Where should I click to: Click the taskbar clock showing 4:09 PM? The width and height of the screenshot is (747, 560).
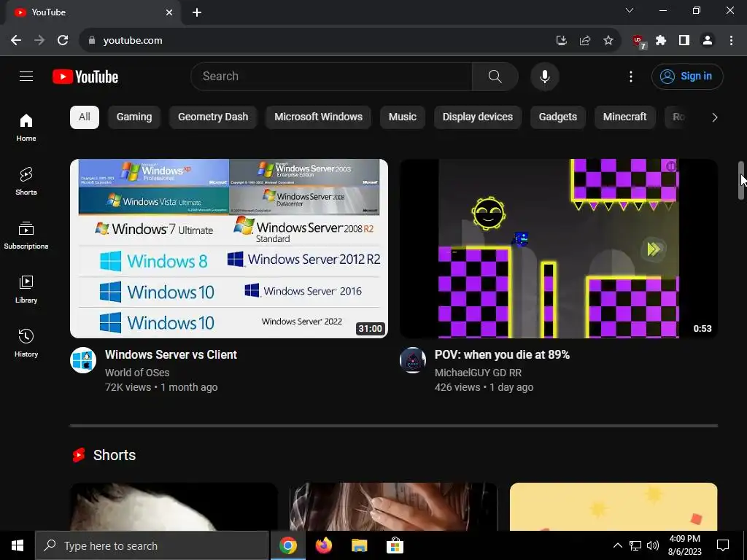[x=684, y=545]
